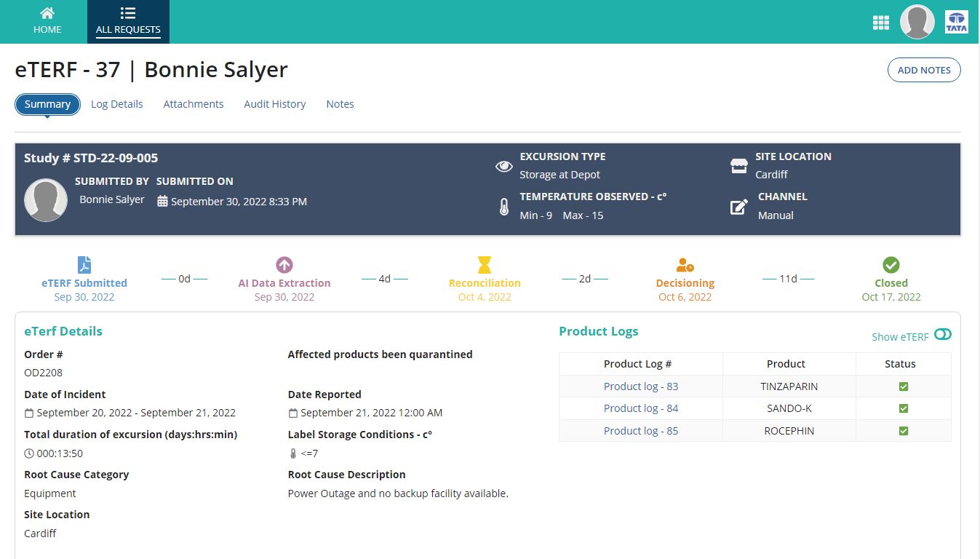Toggle status checkbox for SANDO-K product
The width and height of the screenshot is (980, 559).
click(904, 409)
